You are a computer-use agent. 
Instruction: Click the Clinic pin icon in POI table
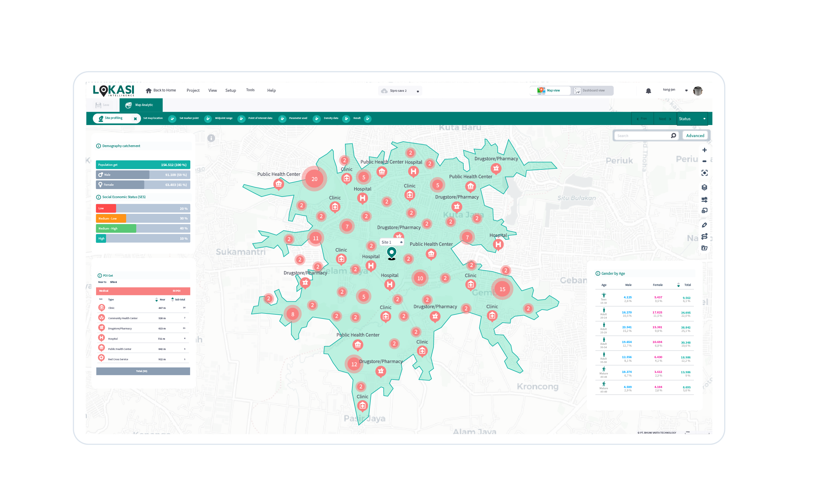102,307
